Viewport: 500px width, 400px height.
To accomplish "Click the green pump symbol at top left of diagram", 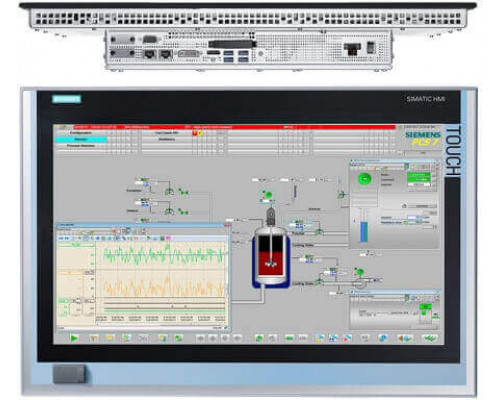I will [x=169, y=191].
